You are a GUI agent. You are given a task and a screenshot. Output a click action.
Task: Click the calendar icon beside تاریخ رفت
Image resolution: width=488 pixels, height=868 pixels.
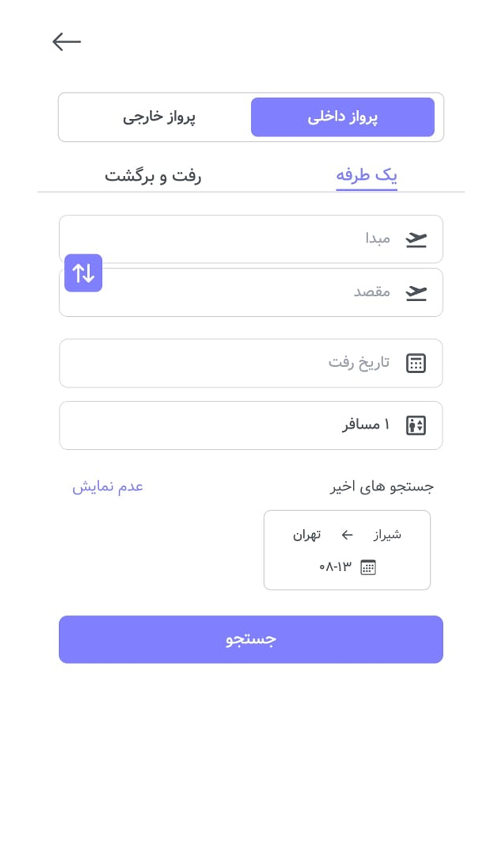[x=416, y=363]
